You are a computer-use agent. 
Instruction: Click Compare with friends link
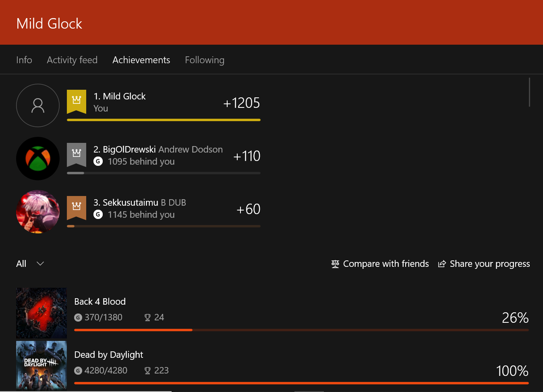[x=380, y=264]
